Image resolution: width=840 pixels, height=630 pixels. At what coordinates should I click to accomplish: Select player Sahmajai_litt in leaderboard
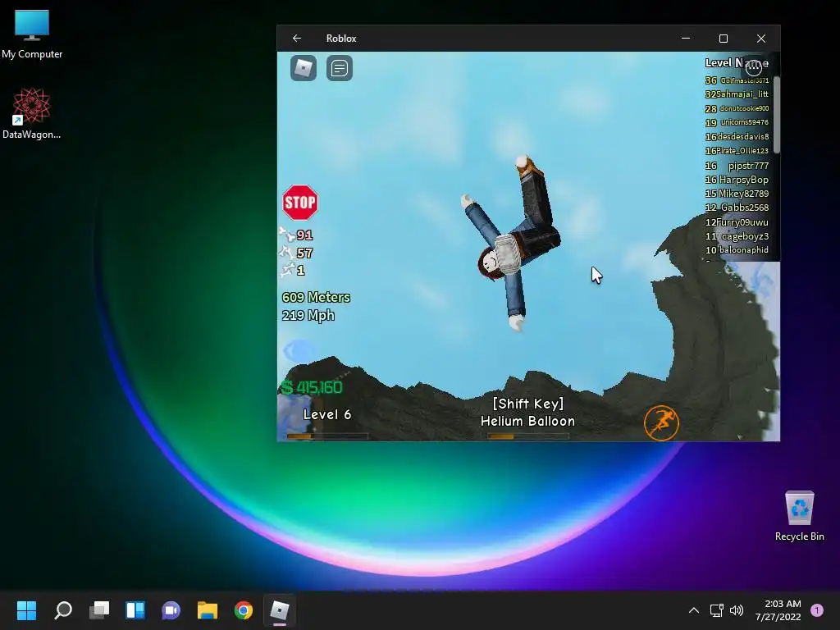[x=742, y=94]
